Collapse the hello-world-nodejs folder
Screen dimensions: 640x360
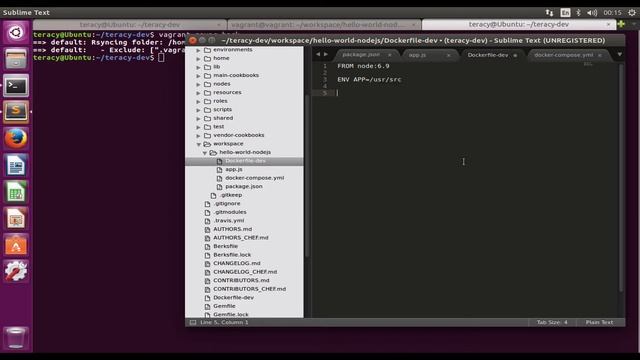click(204, 153)
